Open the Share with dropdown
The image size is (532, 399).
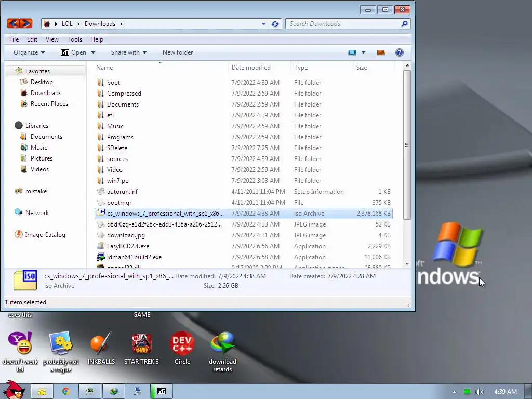tap(129, 52)
